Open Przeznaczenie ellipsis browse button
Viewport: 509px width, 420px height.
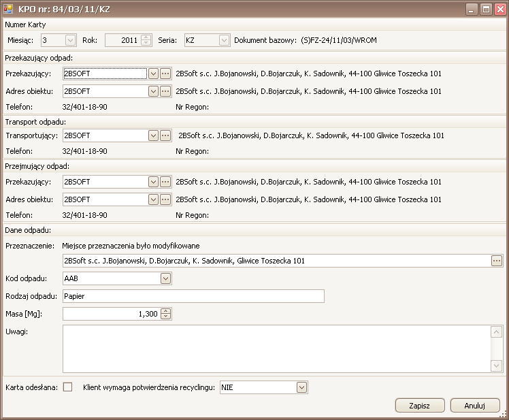(x=496, y=261)
